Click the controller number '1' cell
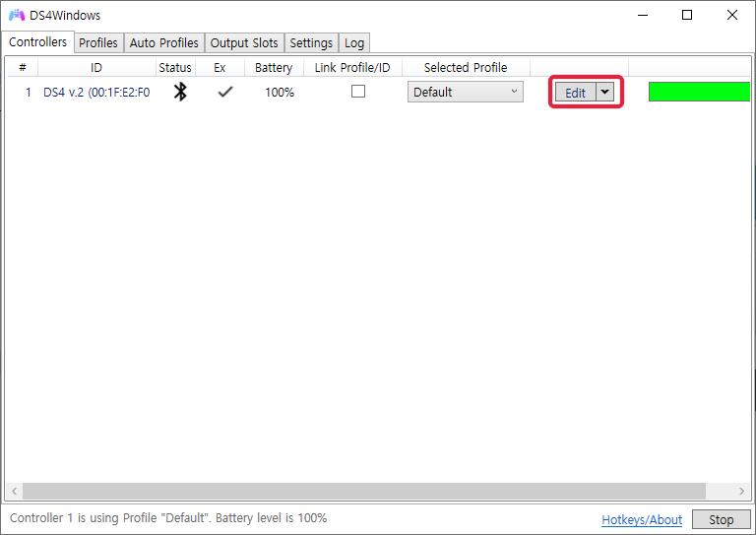756x535 pixels. click(29, 93)
